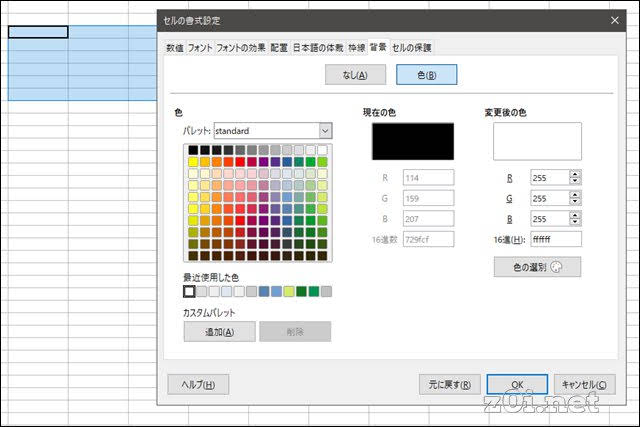
Task: Increase the new color R value
Action: pyautogui.click(x=575, y=174)
